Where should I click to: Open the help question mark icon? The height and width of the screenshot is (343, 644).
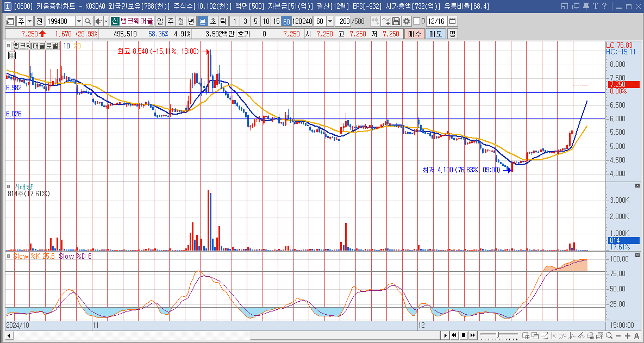(x=604, y=6)
